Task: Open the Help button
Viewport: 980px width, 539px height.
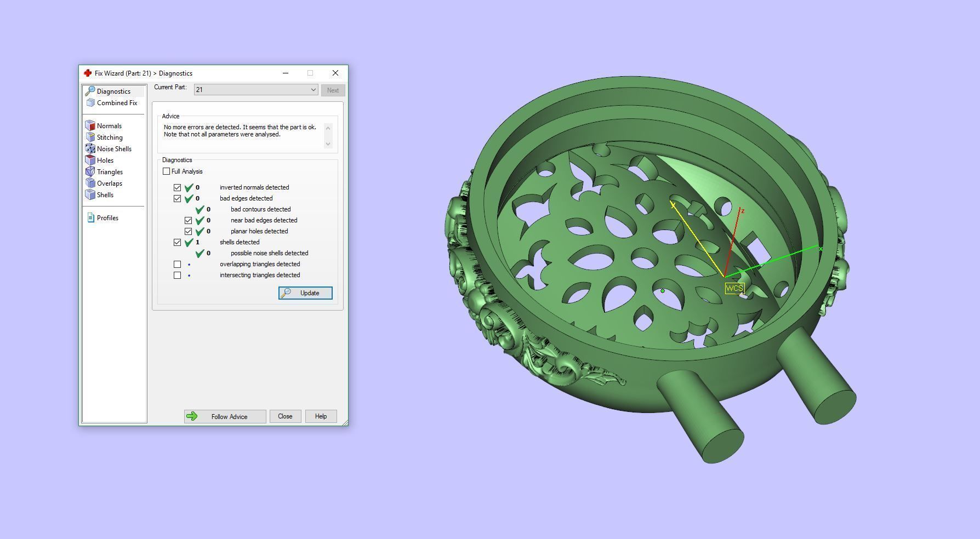Action: (321, 416)
